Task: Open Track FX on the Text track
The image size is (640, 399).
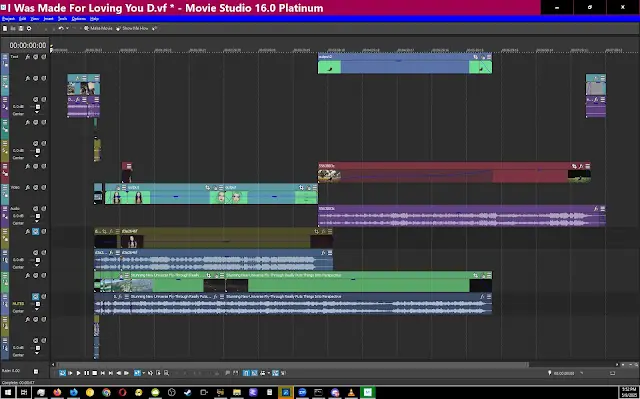Action: [x=28, y=57]
